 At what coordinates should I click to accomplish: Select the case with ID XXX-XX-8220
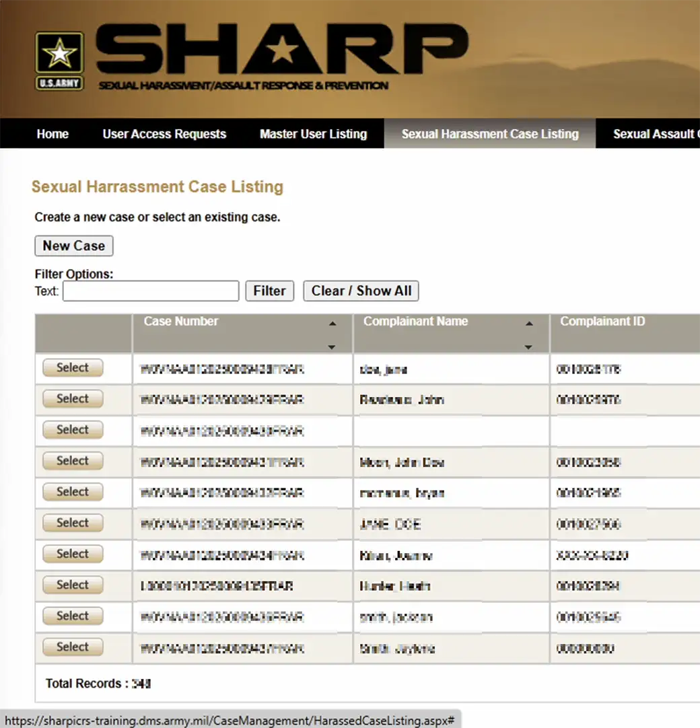[x=73, y=554]
